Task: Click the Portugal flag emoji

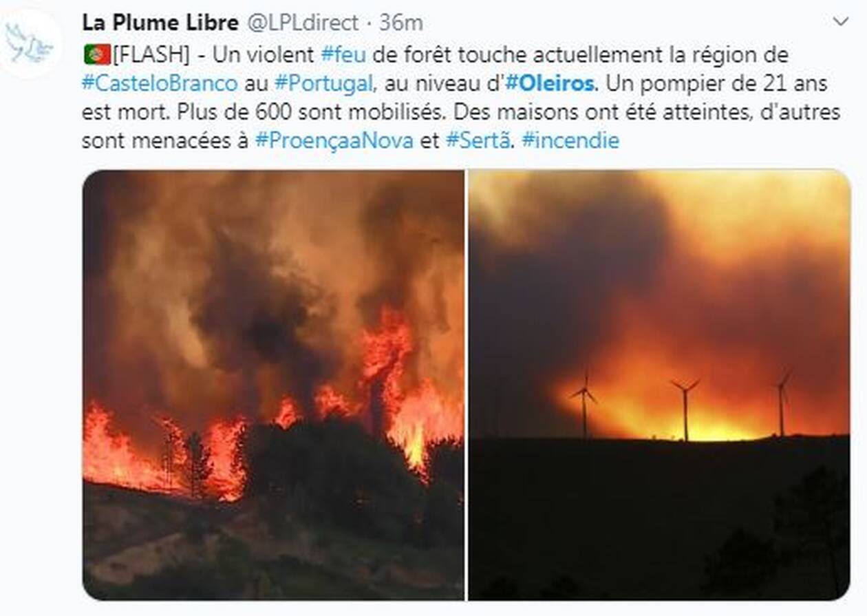Action: pos(96,54)
